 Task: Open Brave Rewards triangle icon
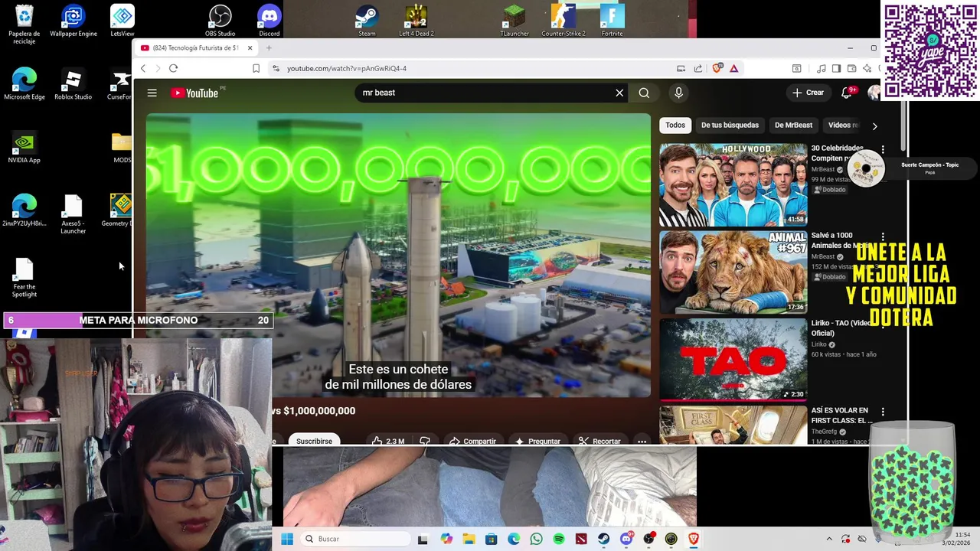tap(733, 68)
